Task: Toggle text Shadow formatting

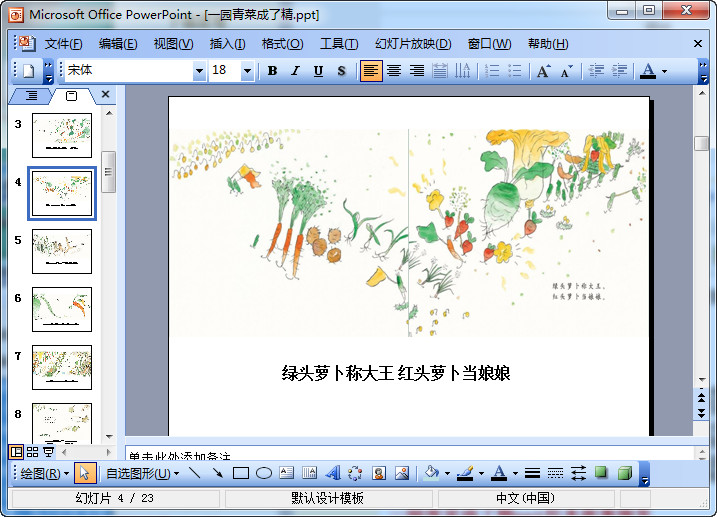Action: [x=341, y=71]
